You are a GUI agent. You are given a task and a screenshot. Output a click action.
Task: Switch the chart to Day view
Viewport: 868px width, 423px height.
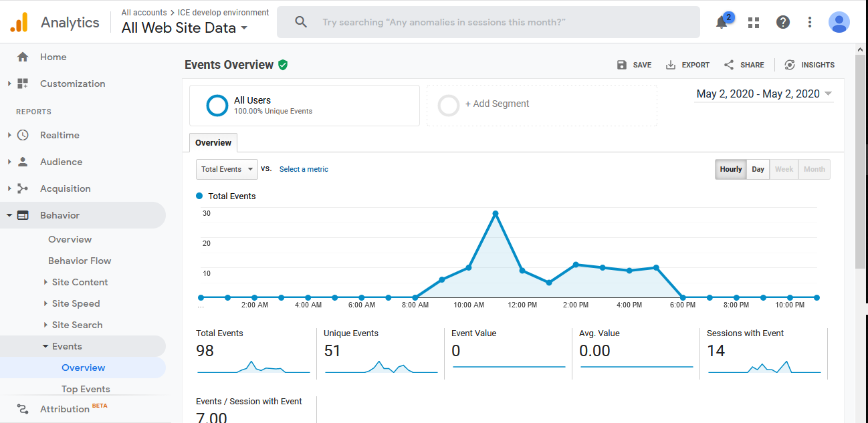tap(758, 169)
